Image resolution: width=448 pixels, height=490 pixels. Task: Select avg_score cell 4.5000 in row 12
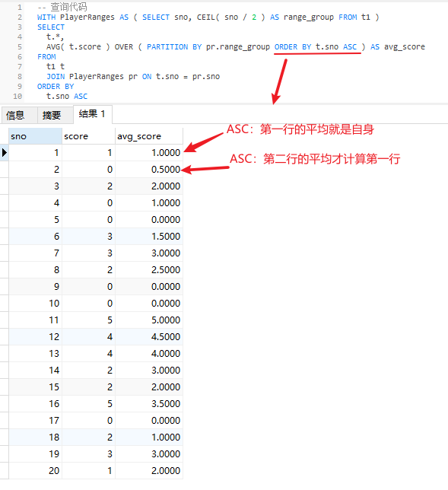[149, 337]
